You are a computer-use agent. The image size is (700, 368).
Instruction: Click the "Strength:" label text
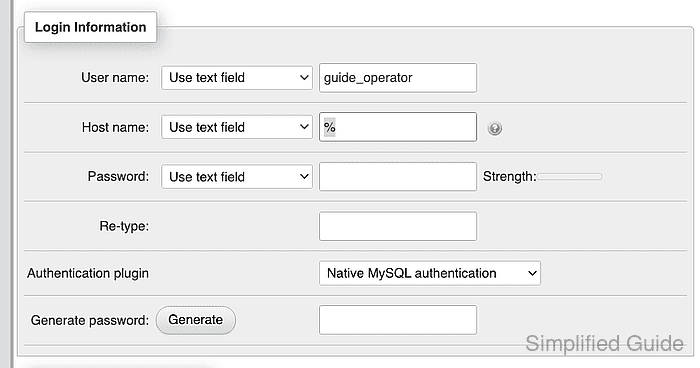(509, 176)
